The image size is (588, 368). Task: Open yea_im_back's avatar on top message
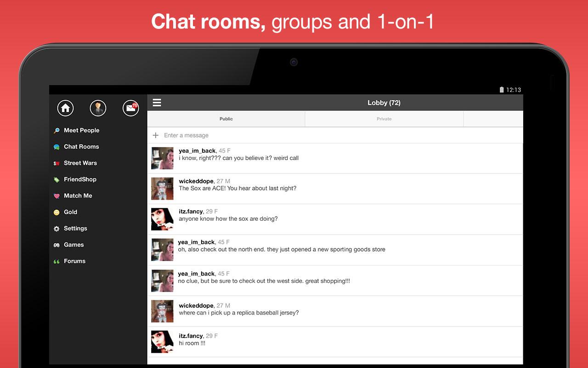pyautogui.click(x=163, y=158)
